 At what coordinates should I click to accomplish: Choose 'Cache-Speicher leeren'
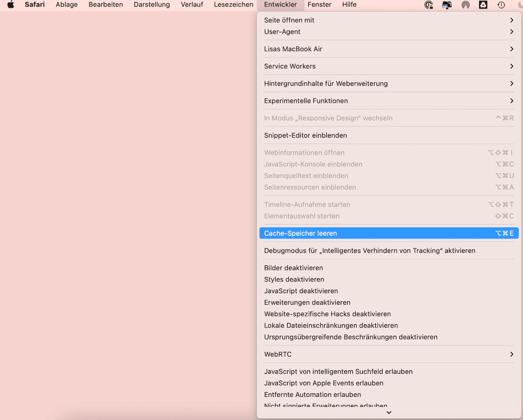tap(389, 233)
